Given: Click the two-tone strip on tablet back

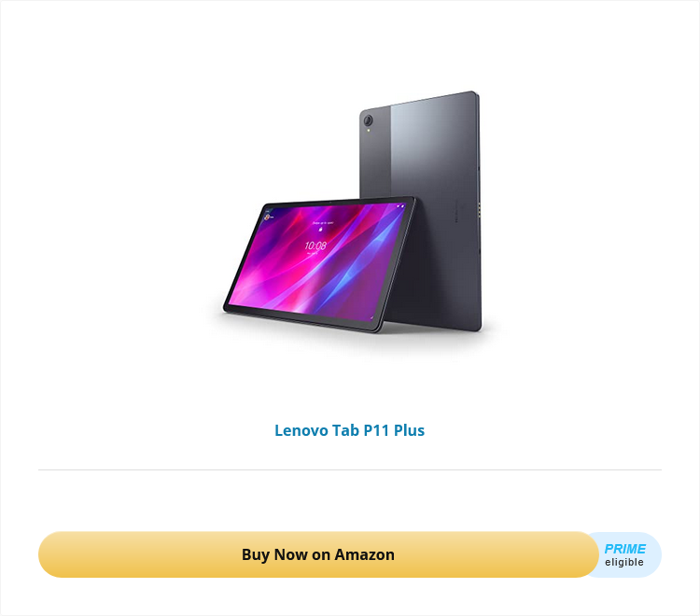Looking at the screenshot, I should pos(375,152).
